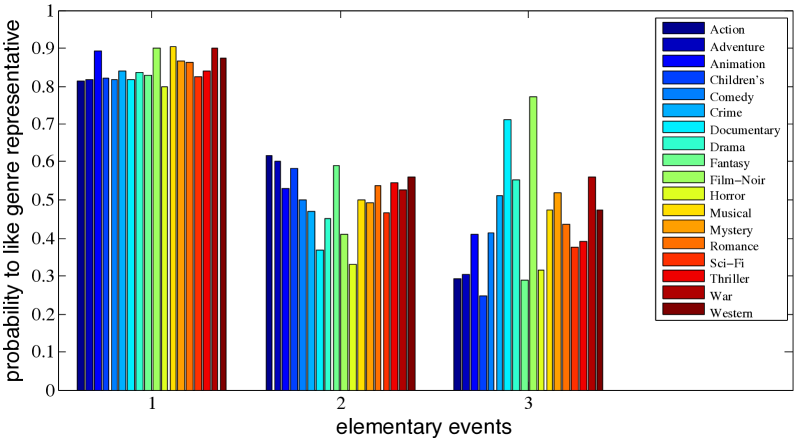Select the Fantasy legend label

729,163
